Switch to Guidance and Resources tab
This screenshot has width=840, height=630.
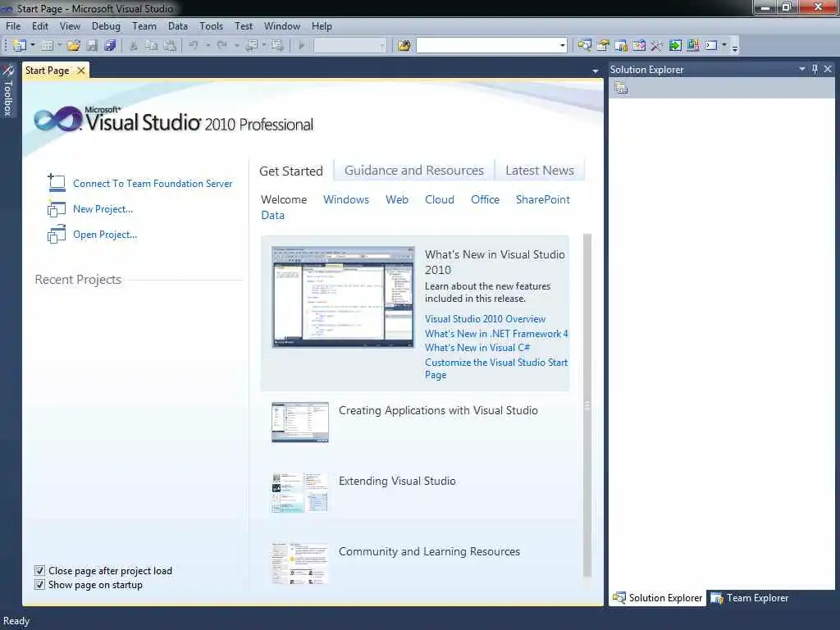(414, 171)
